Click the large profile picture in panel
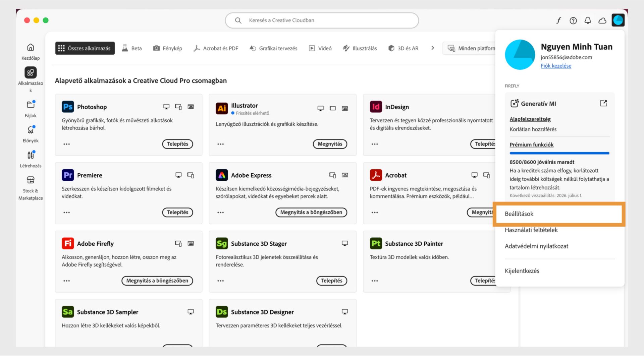The height and width of the screenshot is (356, 644). (x=520, y=55)
